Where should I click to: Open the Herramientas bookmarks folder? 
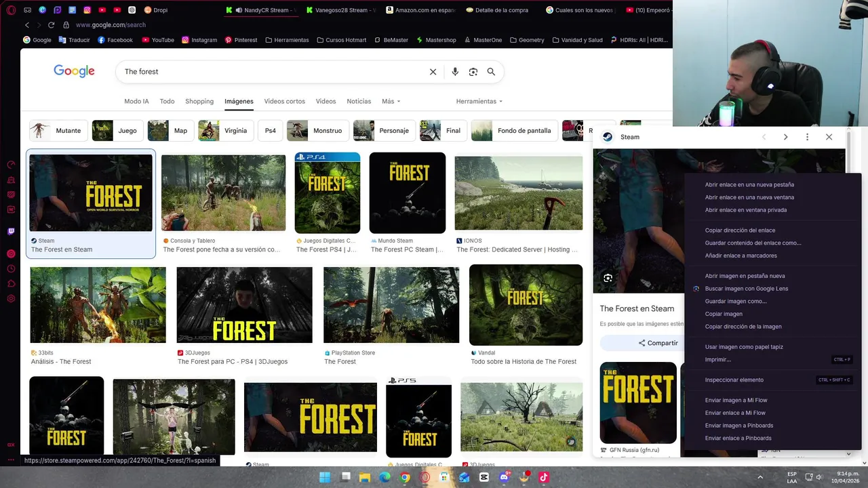[287, 40]
